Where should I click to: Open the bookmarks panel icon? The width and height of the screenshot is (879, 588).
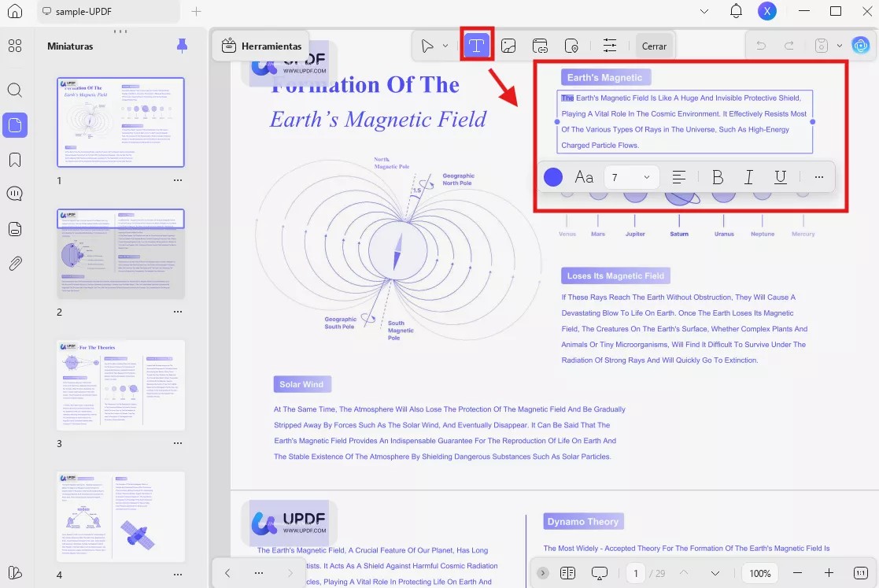pos(15,160)
